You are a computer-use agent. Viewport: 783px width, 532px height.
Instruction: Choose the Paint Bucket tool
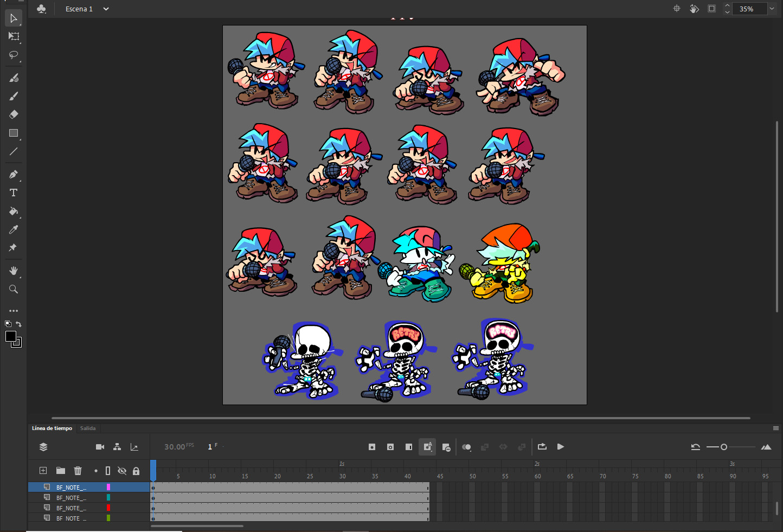14,211
